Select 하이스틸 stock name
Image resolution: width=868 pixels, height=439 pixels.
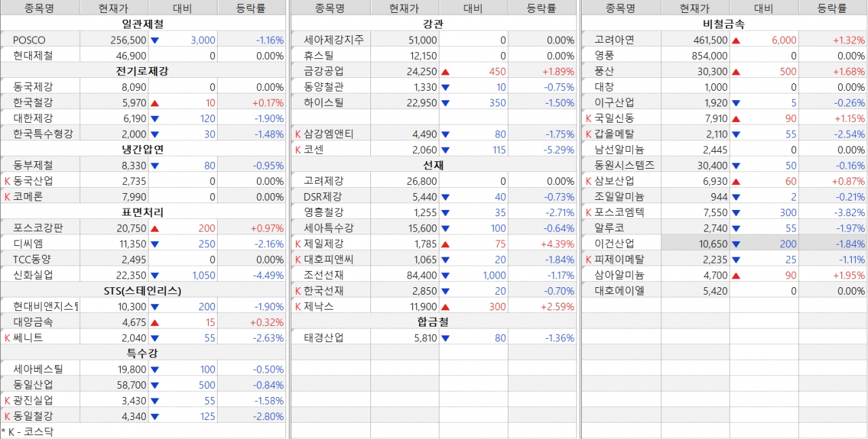click(323, 102)
